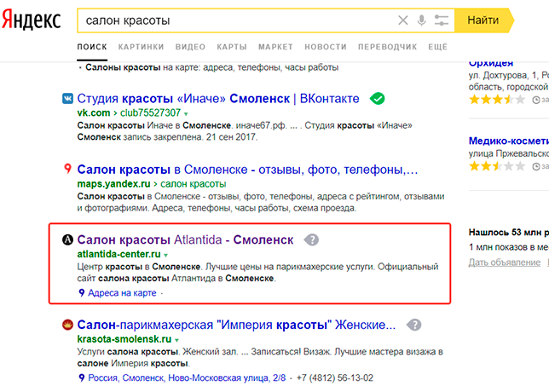Click the Atlantida black A favicon

click(x=67, y=239)
